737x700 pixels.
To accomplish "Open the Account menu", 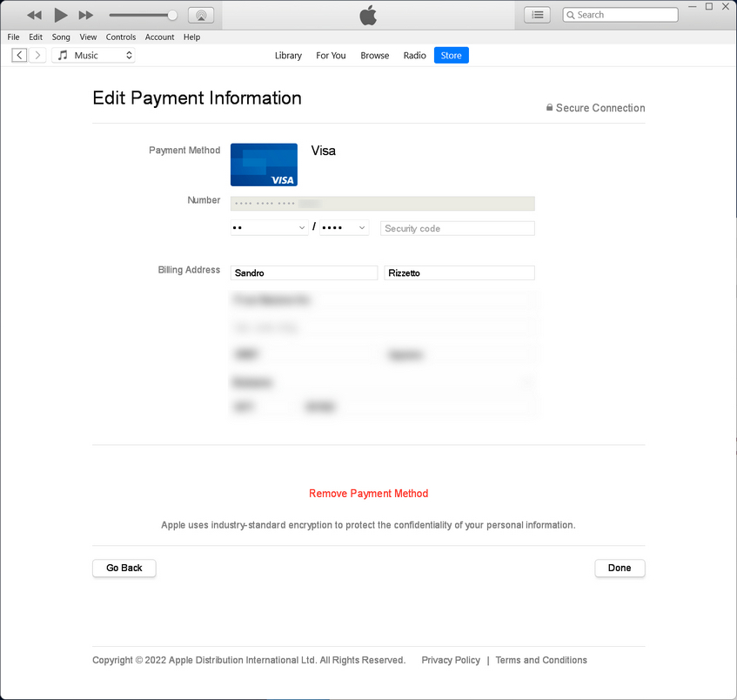I will 159,37.
